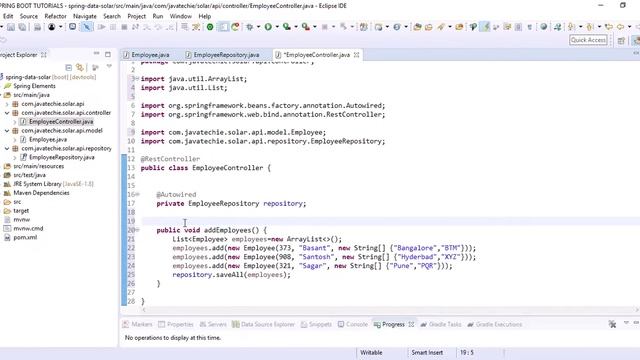Minimize the Project Explorer panel
This screenshot has width=640, height=360.
pos(96,54)
